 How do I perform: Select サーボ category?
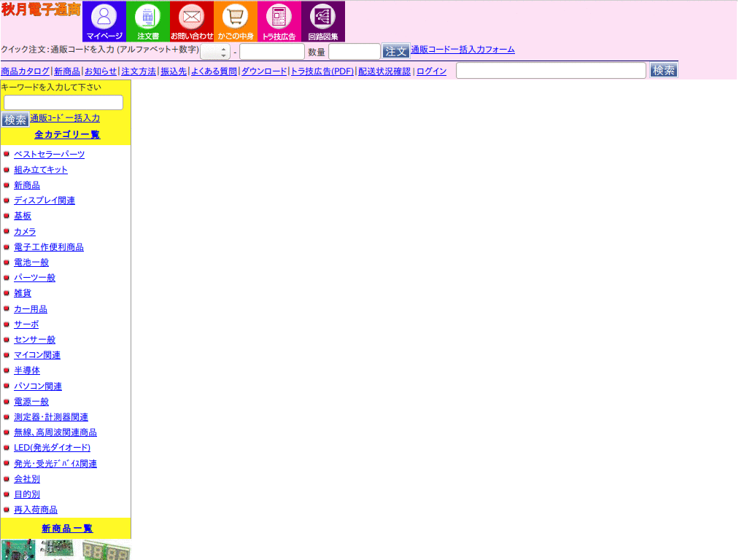click(27, 324)
